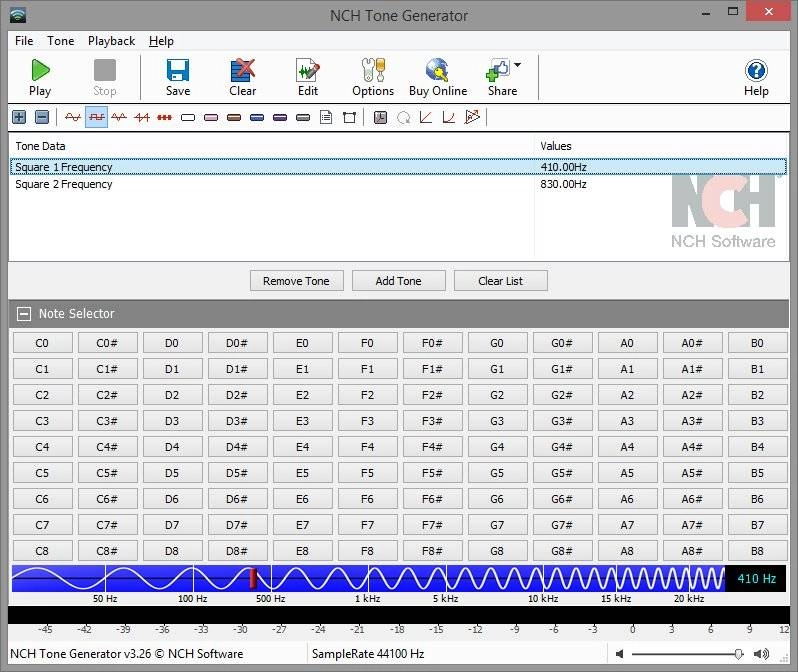
Task: Choose note C0
Action: [x=42, y=343]
